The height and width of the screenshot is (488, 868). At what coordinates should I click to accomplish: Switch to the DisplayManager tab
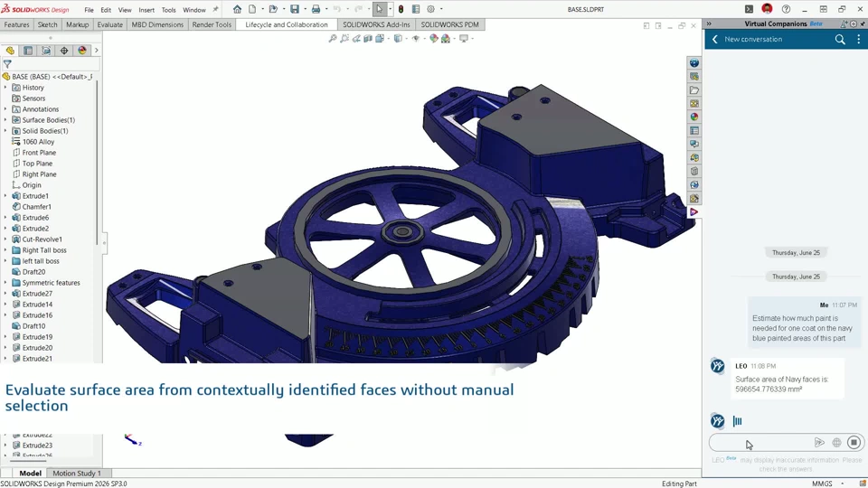point(82,51)
